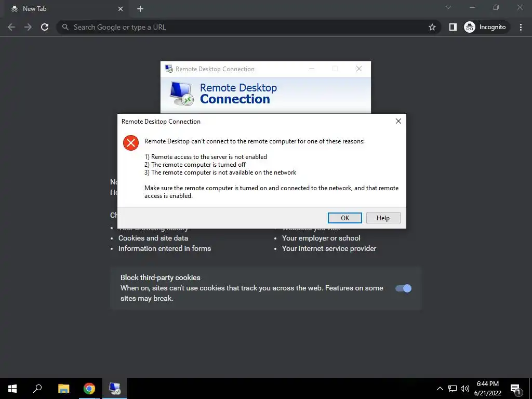Switch to Chrome in the taskbar
Screen dimensions: 532x399
(x=89, y=389)
